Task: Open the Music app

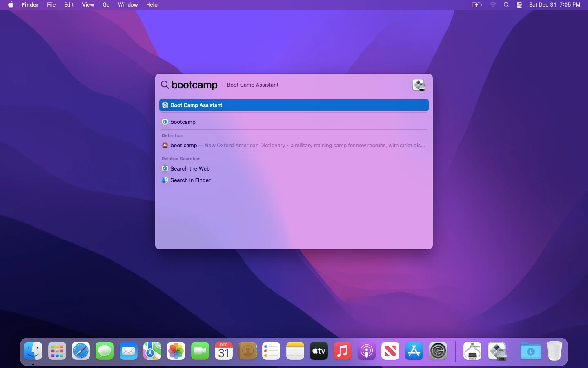Action: pyautogui.click(x=342, y=351)
